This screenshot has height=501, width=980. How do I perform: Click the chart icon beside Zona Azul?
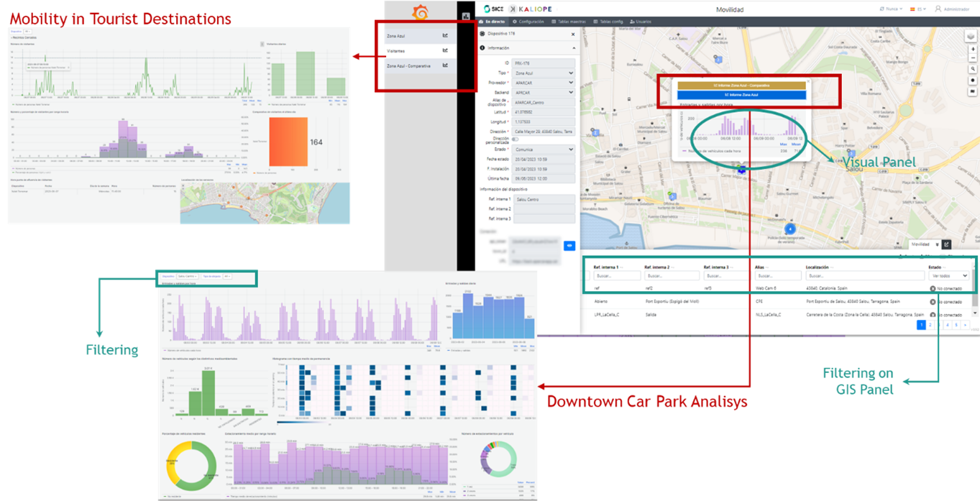445,35
